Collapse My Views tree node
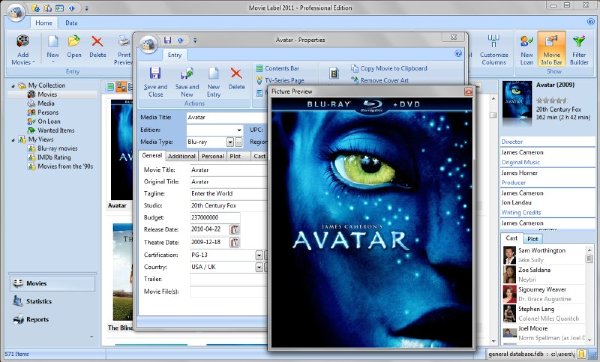Screen dimensions: 600x362 (x=13, y=140)
